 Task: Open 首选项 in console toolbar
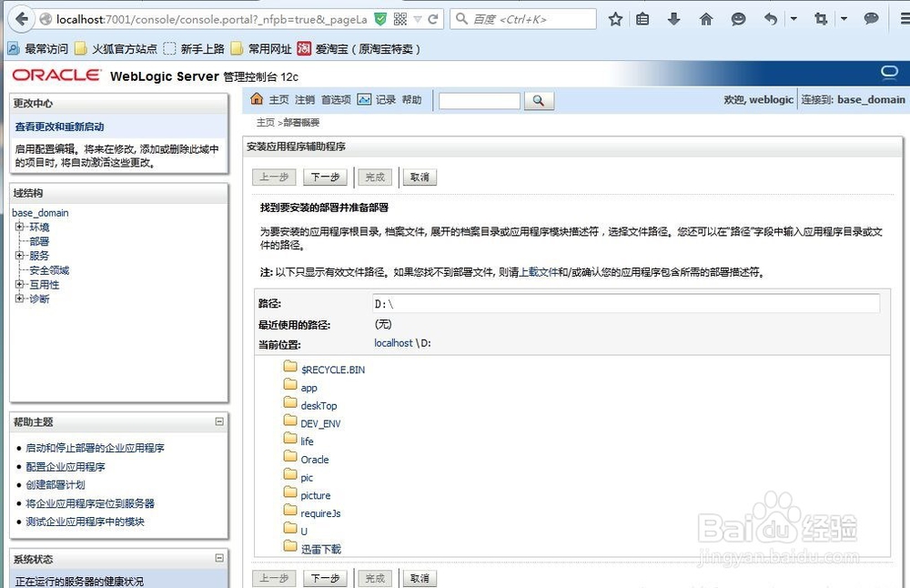coord(336,100)
